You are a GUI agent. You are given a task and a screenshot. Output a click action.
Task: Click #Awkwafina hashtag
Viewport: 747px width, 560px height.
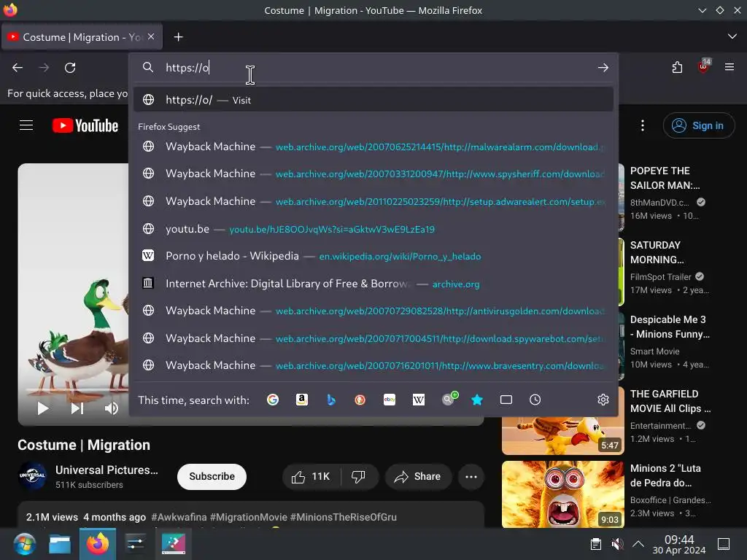(179, 517)
